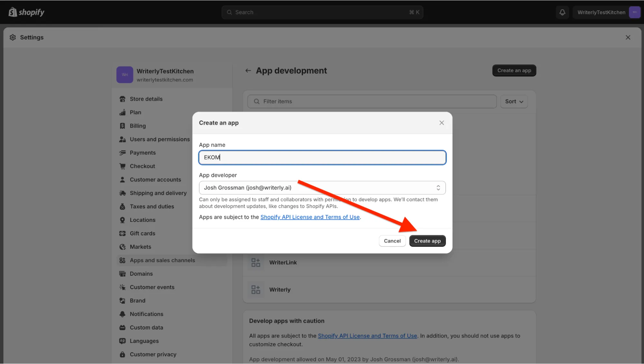Click the Customer events icon
Image resolution: width=644 pixels, height=364 pixels.
pyautogui.click(x=122, y=287)
